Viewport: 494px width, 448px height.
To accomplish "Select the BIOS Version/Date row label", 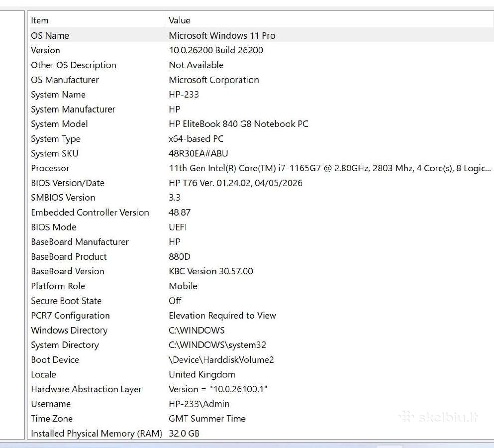I will click(68, 183).
